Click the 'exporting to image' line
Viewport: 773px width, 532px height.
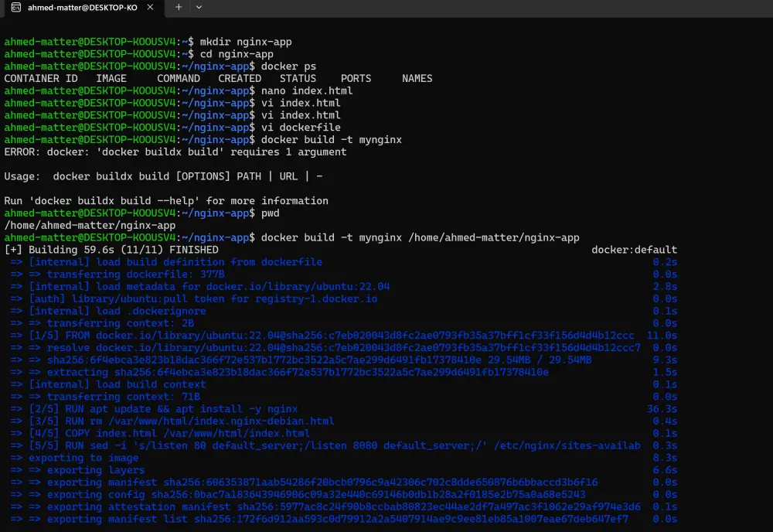[74, 458]
